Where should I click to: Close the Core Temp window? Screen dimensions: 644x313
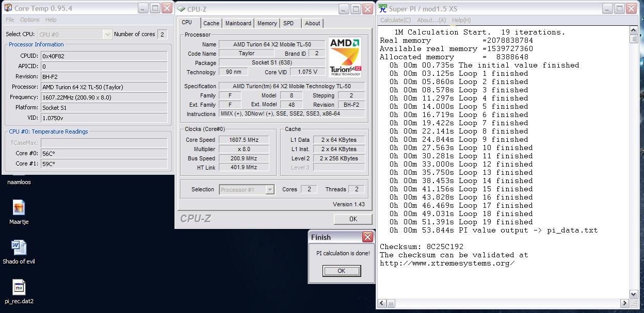click(x=167, y=8)
